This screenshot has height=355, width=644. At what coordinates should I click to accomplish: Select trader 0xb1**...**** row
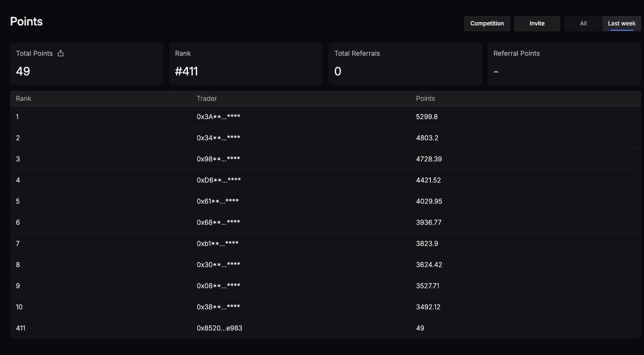[325, 243]
